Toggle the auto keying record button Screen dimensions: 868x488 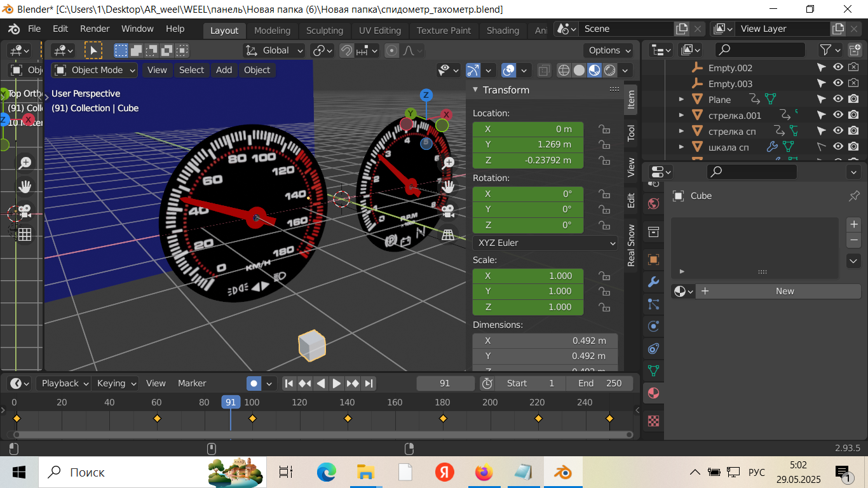254,383
